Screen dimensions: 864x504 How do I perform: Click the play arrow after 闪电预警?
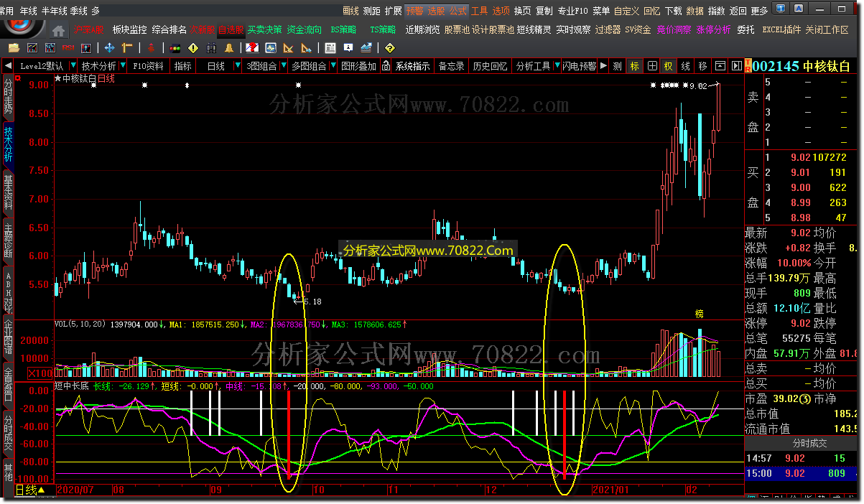click(x=603, y=66)
